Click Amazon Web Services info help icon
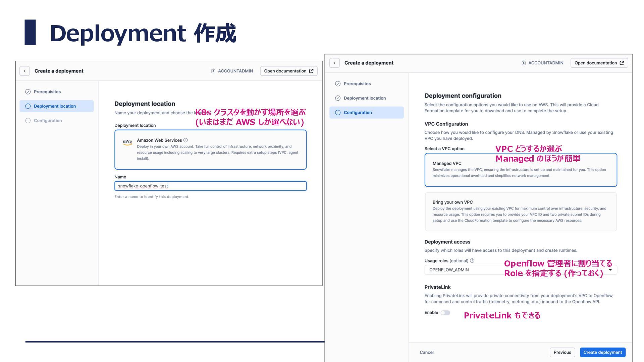Image resolution: width=644 pixels, height=362 pixels. (x=185, y=140)
